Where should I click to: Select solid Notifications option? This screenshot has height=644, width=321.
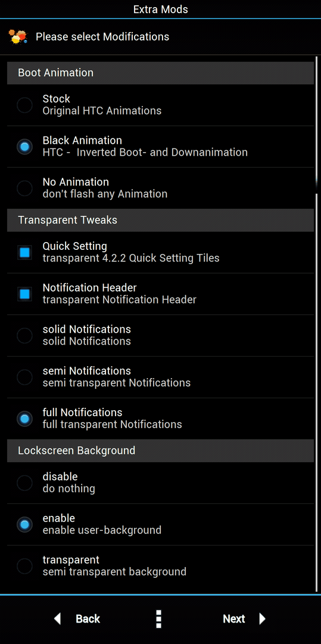click(x=160, y=335)
